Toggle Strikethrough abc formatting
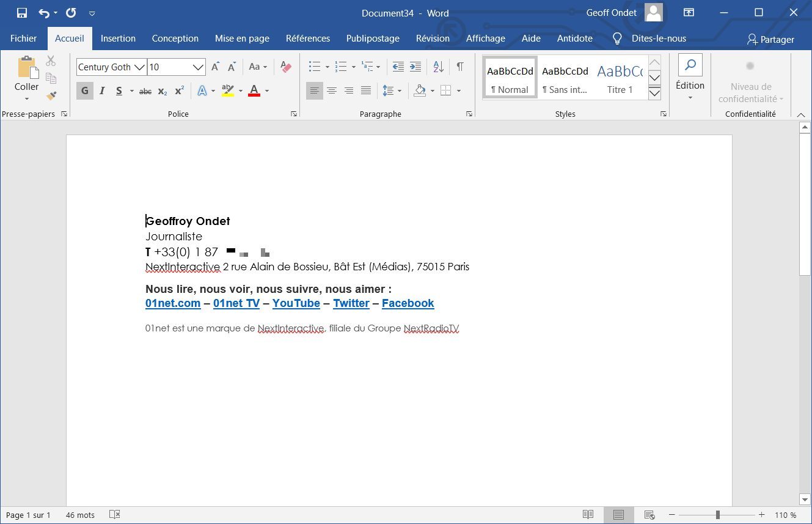Screen dimensions: 812x524 (x=145, y=91)
